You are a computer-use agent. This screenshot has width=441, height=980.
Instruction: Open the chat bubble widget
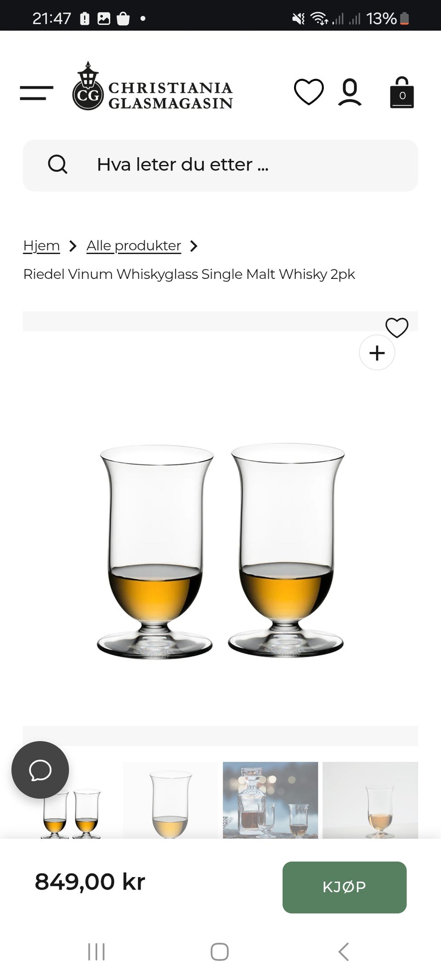click(x=40, y=770)
